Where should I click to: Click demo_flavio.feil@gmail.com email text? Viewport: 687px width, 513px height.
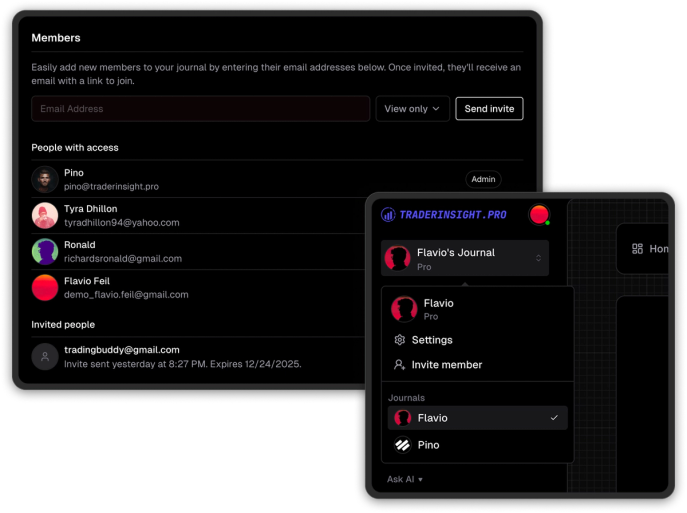pos(126,294)
